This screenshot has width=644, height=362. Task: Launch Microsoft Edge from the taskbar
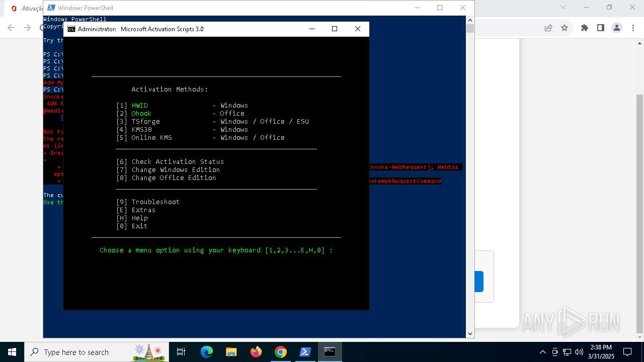click(x=207, y=352)
